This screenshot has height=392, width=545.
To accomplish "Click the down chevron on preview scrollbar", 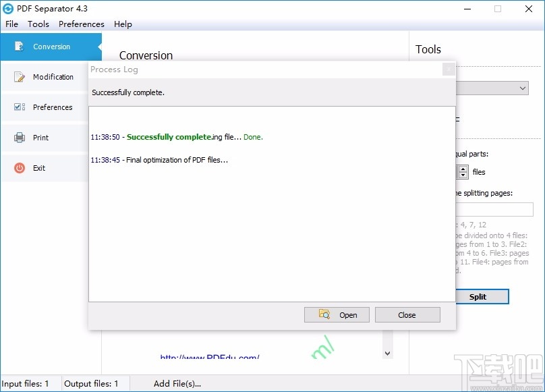I will (x=387, y=353).
